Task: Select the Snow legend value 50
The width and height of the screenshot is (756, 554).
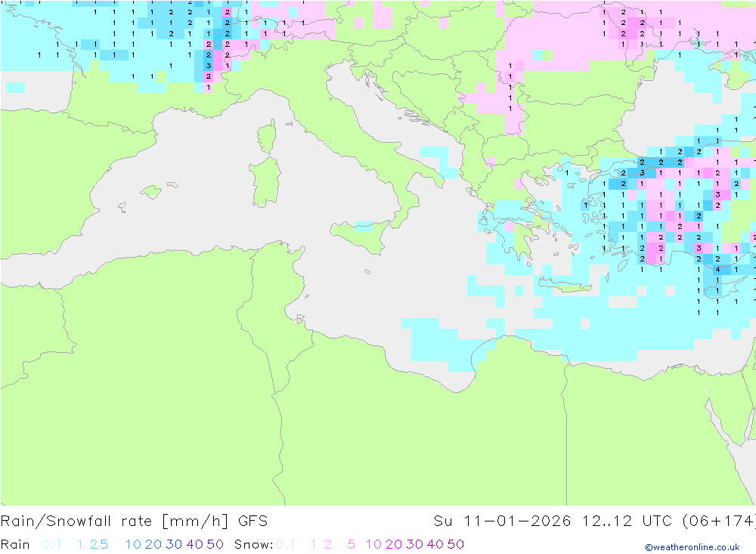Action: [x=456, y=544]
